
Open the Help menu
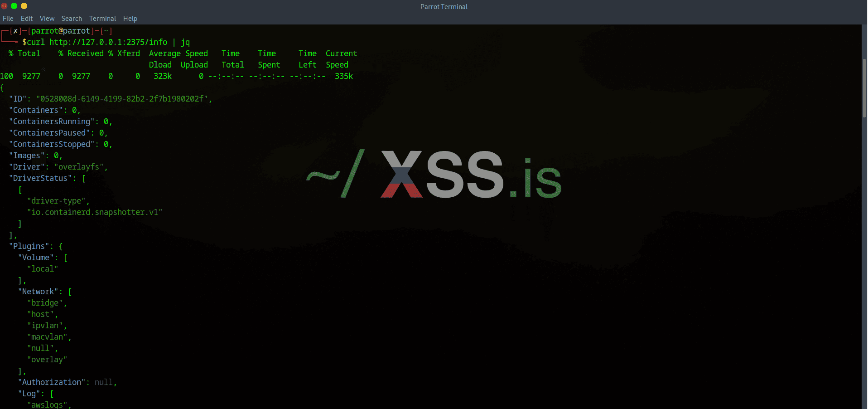pyautogui.click(x=130, y=19)
